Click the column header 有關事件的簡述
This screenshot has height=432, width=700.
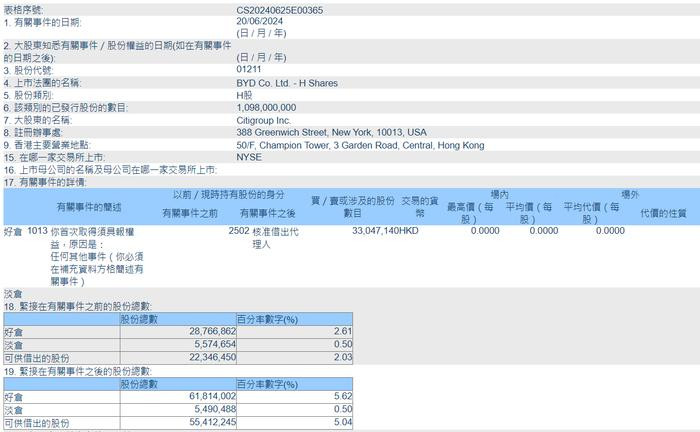89,207
